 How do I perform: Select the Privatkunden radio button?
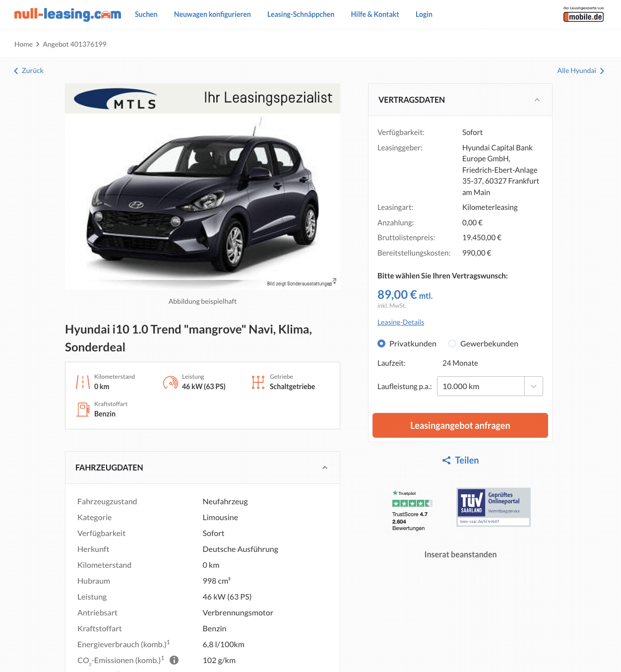coord(381,343)
